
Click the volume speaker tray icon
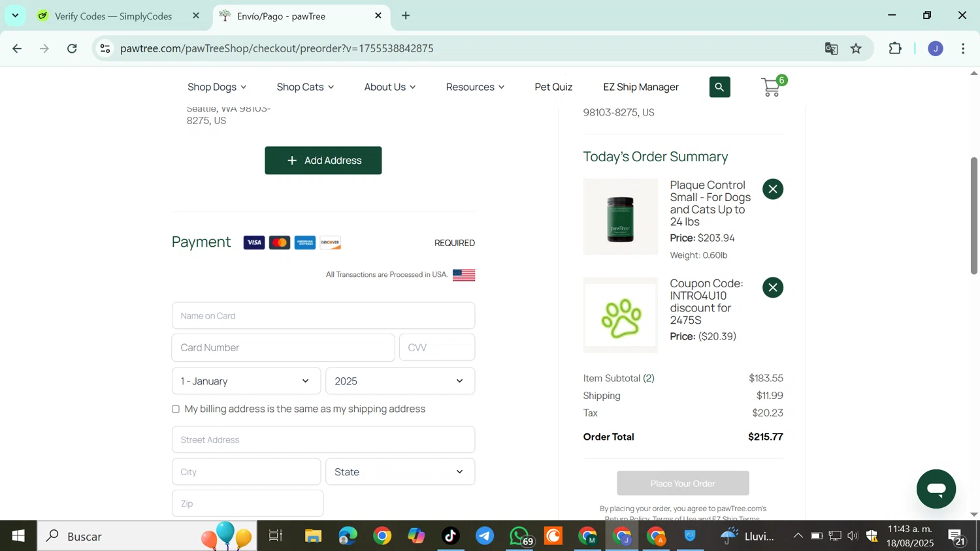853,536
